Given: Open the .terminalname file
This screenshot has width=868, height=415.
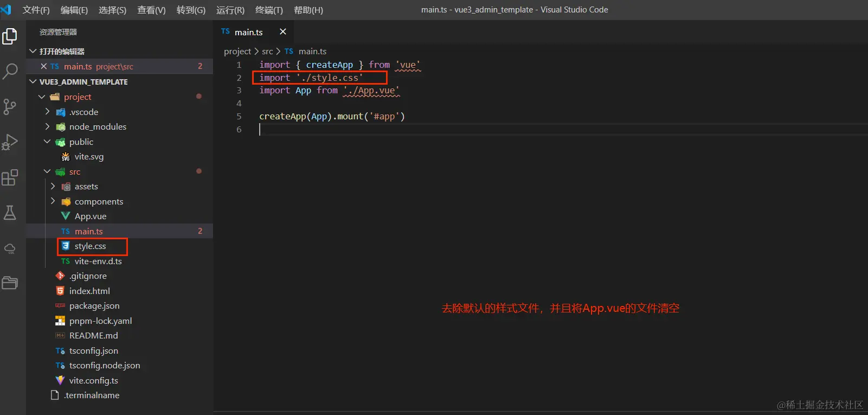Looking at the screenshot, I should pos(92,395).
